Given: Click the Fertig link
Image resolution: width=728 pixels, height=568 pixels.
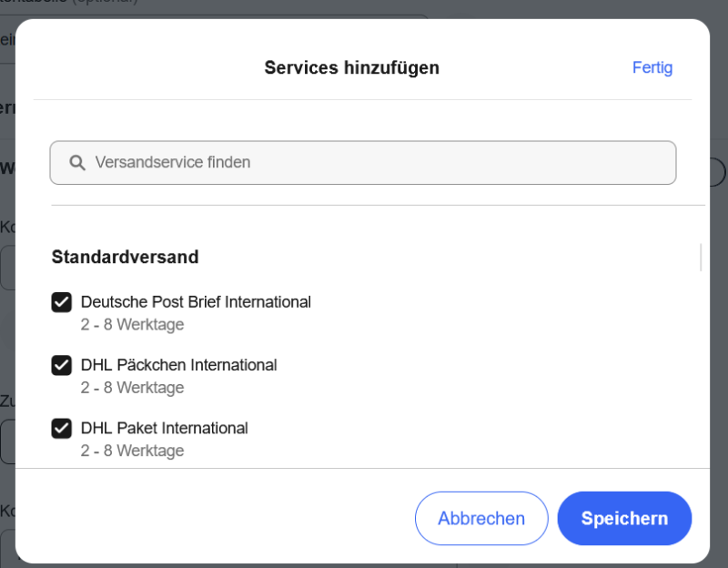Looking at the screenshot, I should point(652,67).
